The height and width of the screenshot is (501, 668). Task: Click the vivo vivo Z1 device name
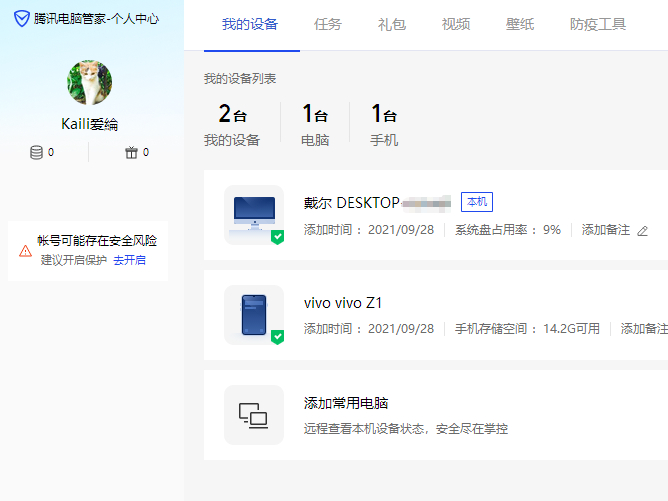(343, 303)
